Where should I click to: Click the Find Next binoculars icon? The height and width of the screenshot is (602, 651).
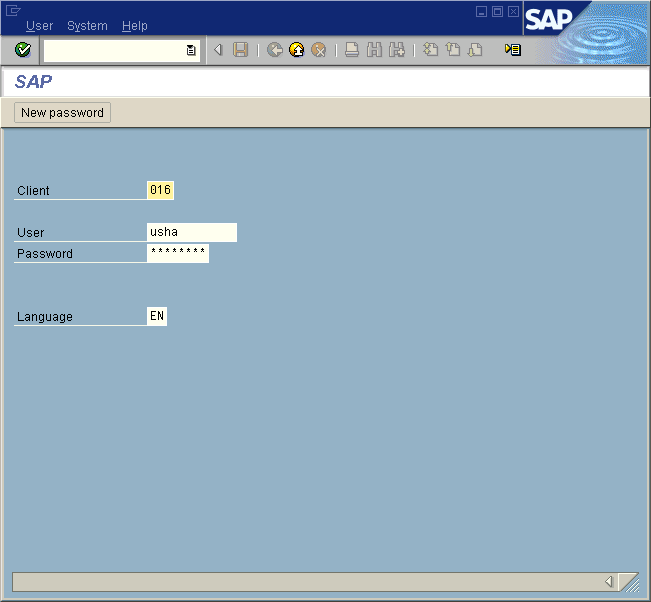(396, 50)
